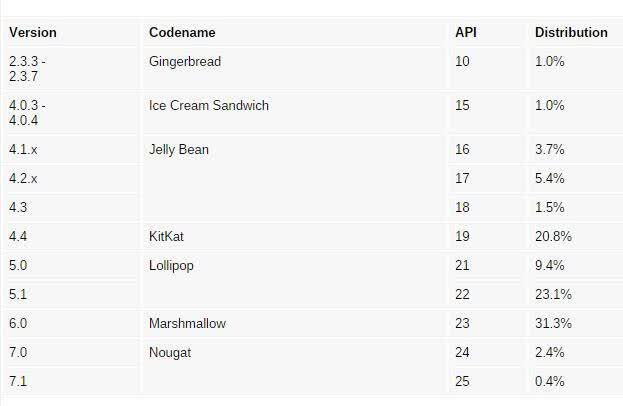623x406 pixels.
Task: Click the Lollipop codename text
Action: [x=171, y=266]
